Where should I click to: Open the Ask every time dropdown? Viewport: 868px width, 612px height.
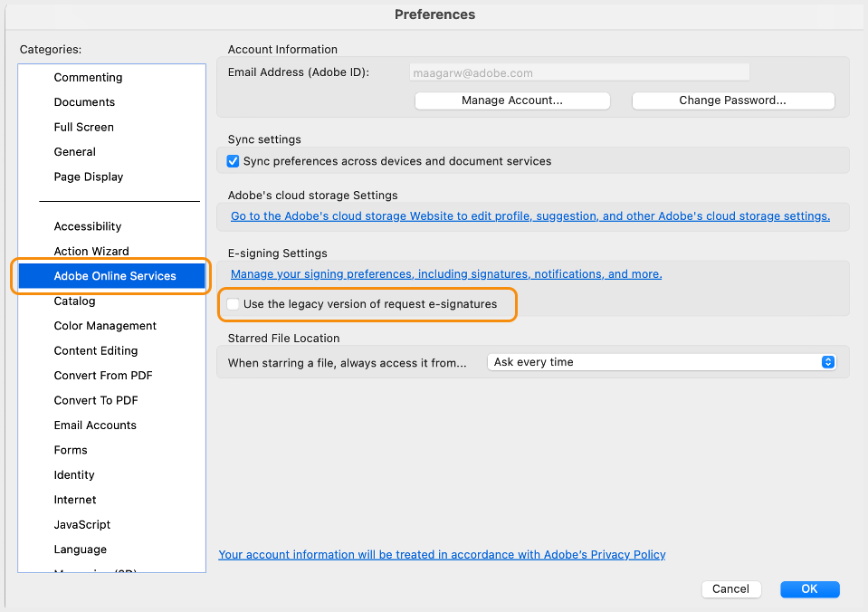663,361
